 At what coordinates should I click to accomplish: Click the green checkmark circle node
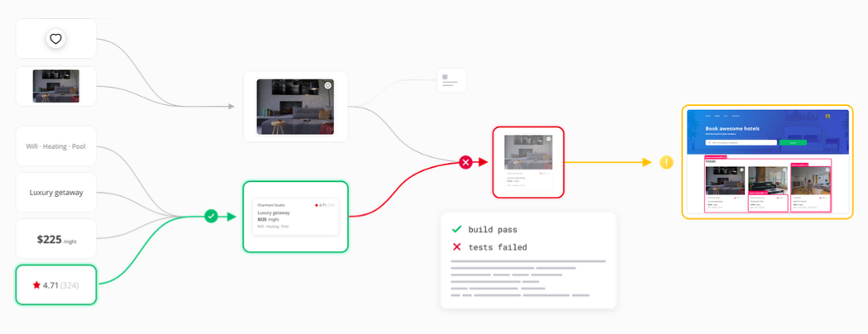click(x=211, y=216)
